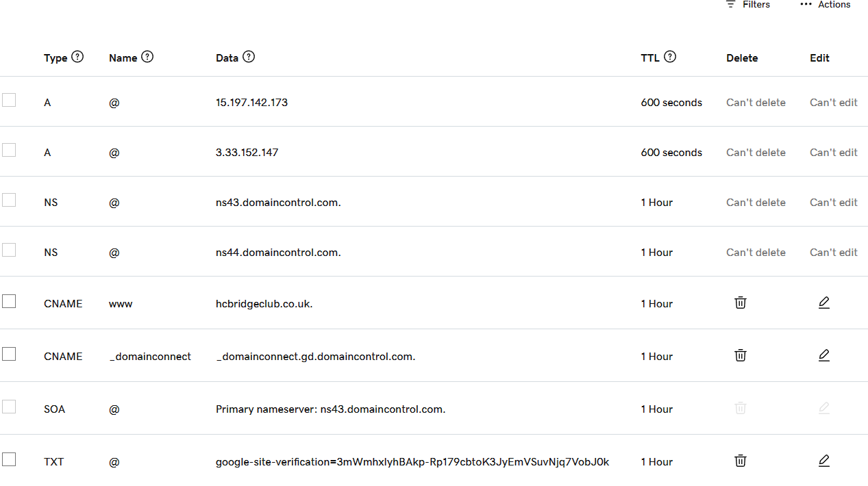Delete the _domainconnect CNAME record
This screenshot has width=868, height=486.
[x=740, y=355]
